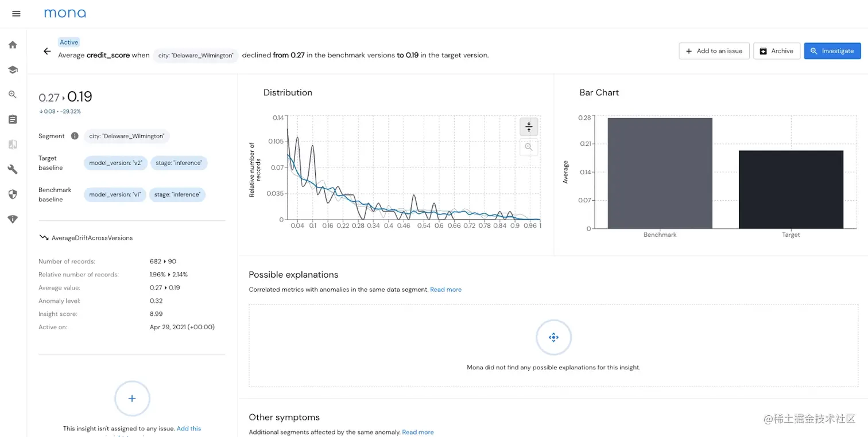Click the Segment info icon
Image resolution: width=868 pixels, height=437 pixels.
tap(75, 136)
